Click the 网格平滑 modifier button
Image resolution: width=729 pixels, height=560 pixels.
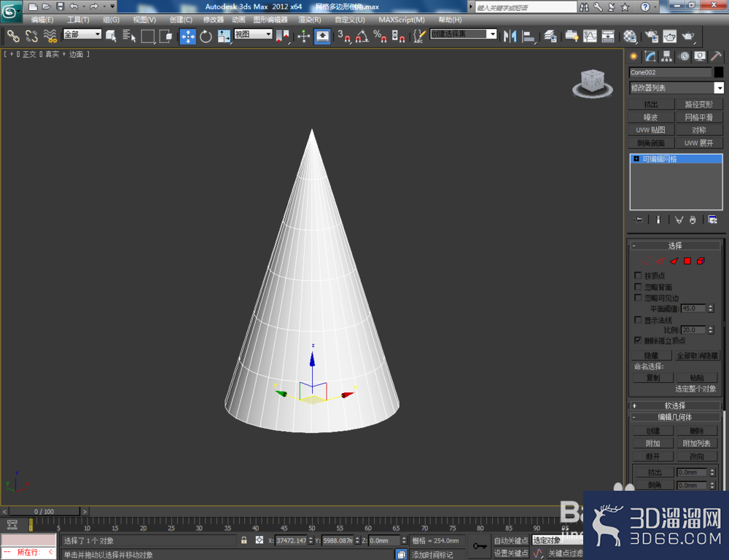pyautogui.click(x=699, y=117)
